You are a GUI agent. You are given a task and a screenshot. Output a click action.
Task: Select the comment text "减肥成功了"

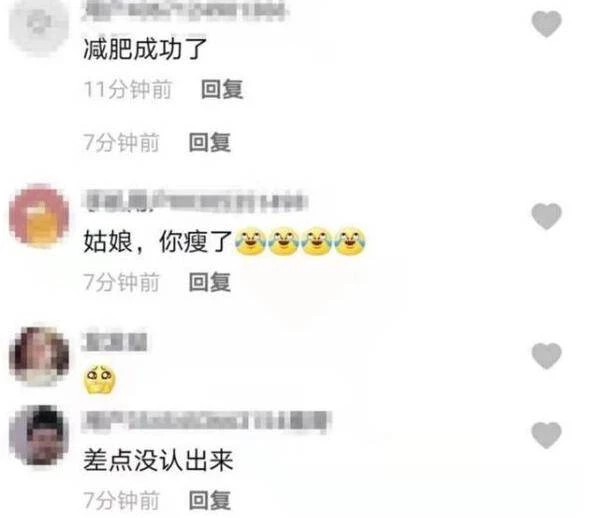(x=145, y=49)
